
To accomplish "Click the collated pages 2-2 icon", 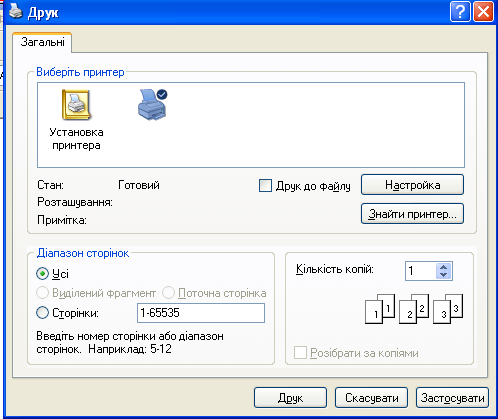I will click(414, 309).
